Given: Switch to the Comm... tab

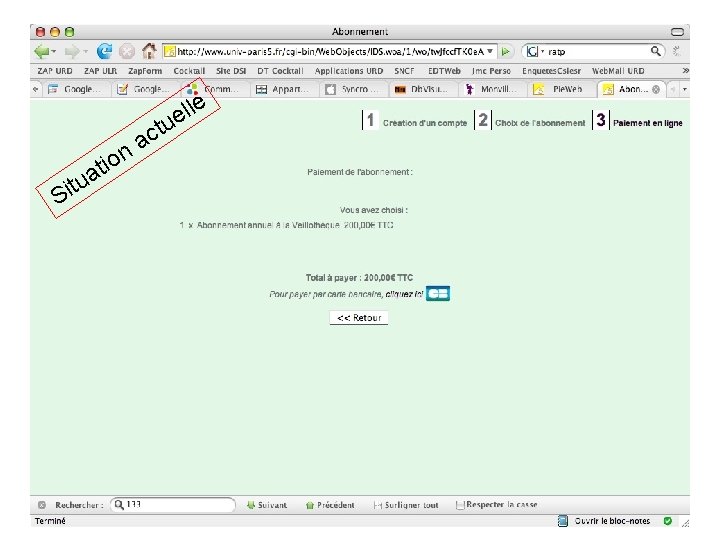Looking at the screenshot, I should pyautogui.click(x=213, y=89).
